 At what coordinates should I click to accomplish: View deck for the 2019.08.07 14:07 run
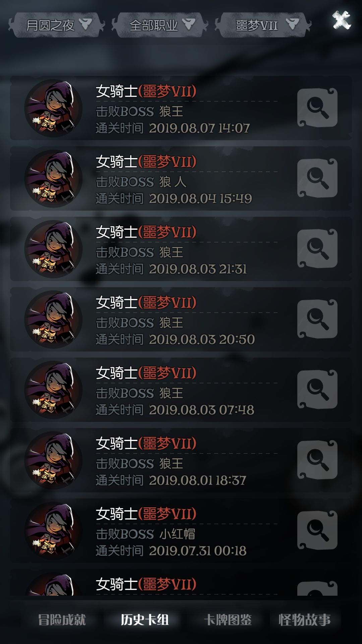click(317, 108)
